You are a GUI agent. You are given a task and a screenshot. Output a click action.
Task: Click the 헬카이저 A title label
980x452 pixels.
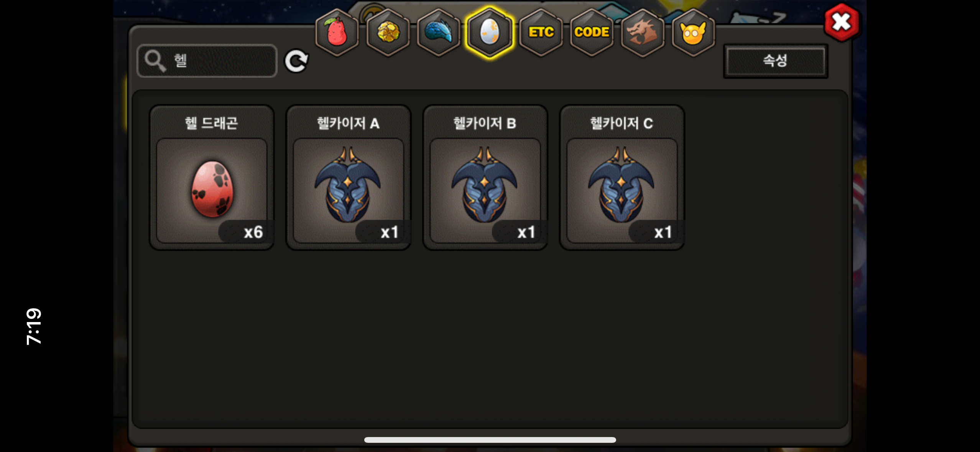(348, 123)
